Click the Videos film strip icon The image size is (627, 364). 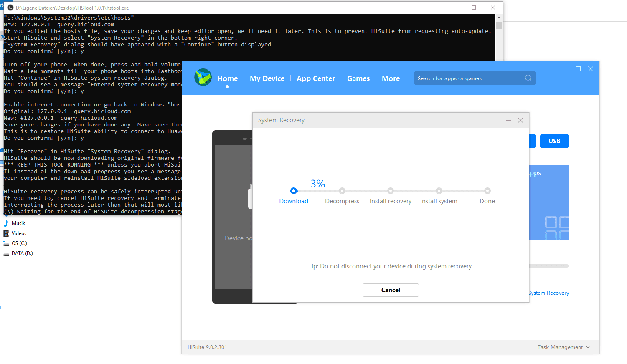[6, 233]
